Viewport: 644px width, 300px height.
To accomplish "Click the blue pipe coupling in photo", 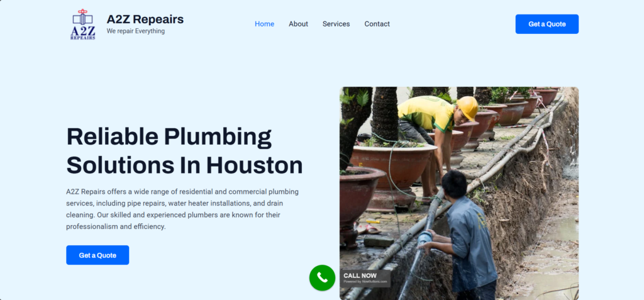I will pyautogui.click(x=425, y=237).
